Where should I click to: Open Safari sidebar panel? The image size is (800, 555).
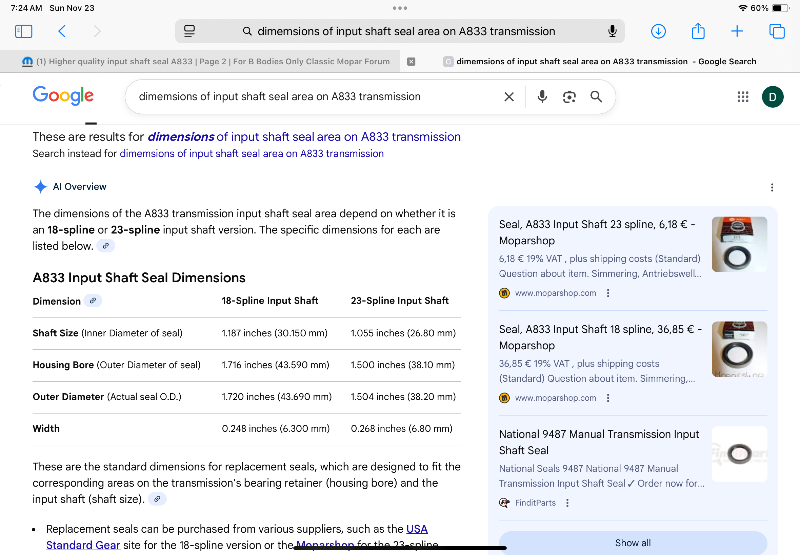tap(23, 32)
